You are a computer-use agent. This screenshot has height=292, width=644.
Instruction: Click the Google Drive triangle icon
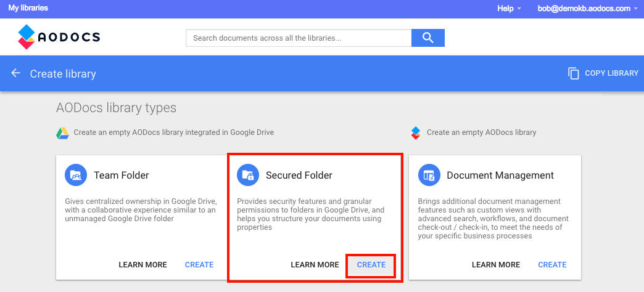pyautogui.click(x=62, y=133)
